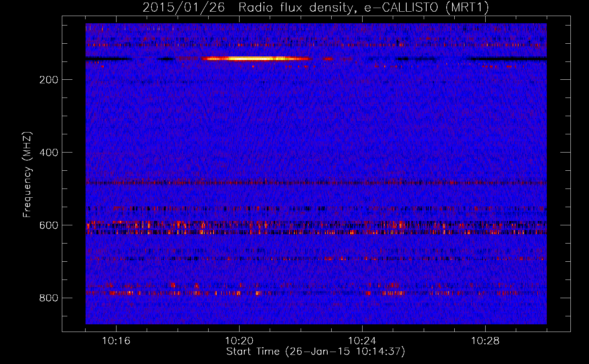Click the '800' frequency tick label
Image resolution: width=589 pixels, height=364 pixels.
tap(49, 298)
